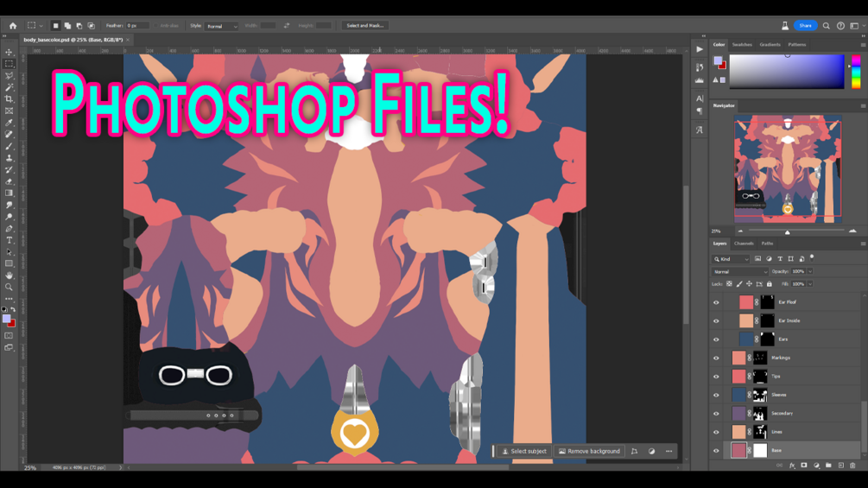The height and width of the screenshot is (488, 868).
Task: Open the search magnifier icon at top right
Action: pyautogui.click(x=826, y=25)
